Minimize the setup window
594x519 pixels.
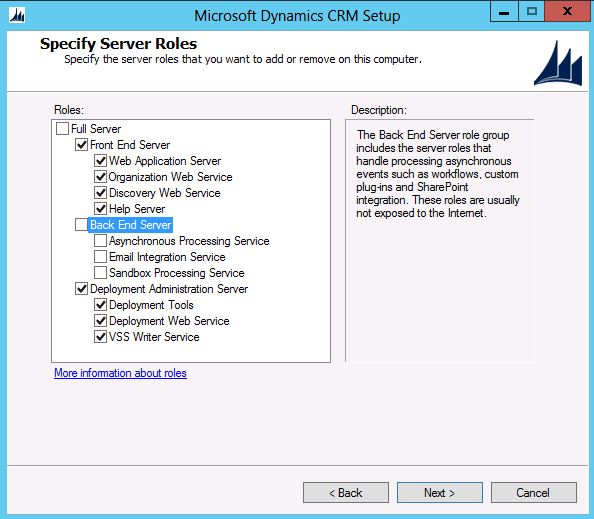[x=504, y=12]
